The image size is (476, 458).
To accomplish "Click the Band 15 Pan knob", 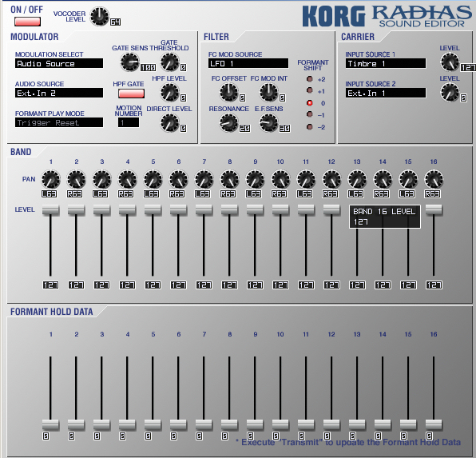I will coord(408,179).
